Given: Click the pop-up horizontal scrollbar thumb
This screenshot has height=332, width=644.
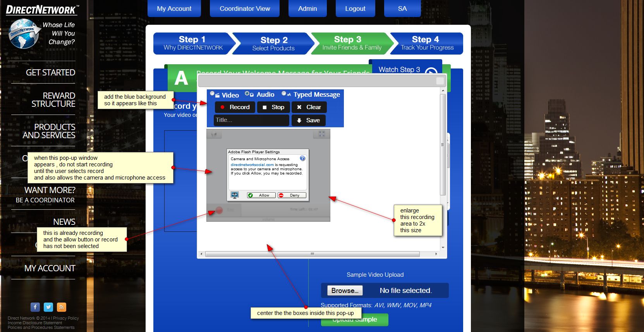Looking at the screenshot, I should click(x=313, y=254).
